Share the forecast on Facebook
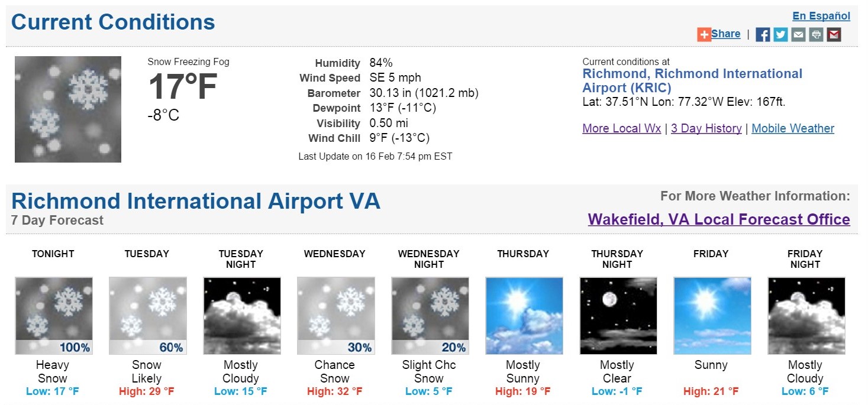Image resolution: width=868 pixels, height=405 pixels. (x=763, y=34)
